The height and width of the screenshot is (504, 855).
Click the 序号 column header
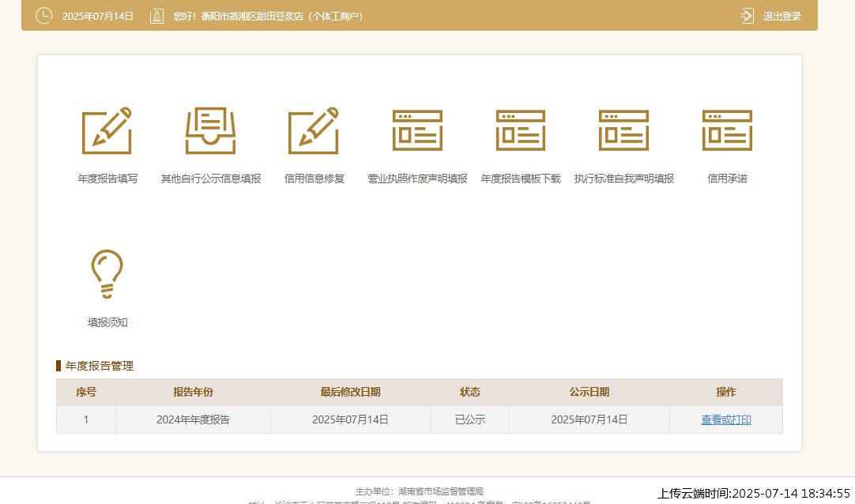coord(86,392)
